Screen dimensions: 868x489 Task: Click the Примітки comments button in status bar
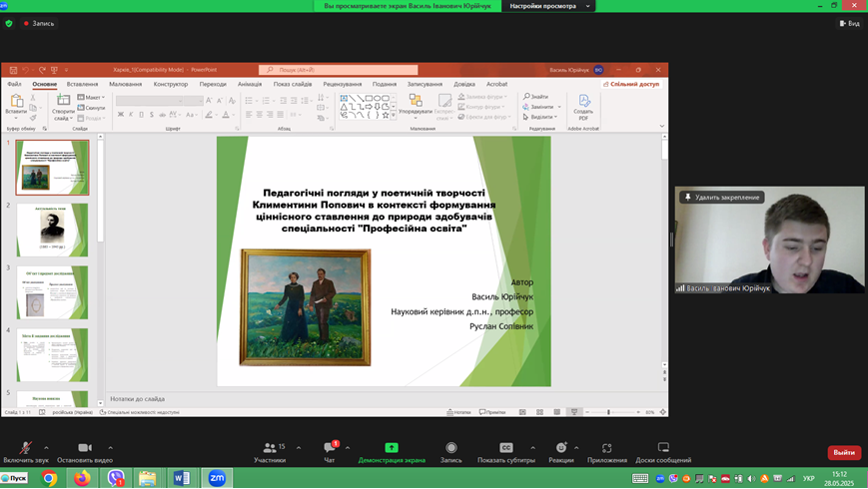[x=492, y=412]
